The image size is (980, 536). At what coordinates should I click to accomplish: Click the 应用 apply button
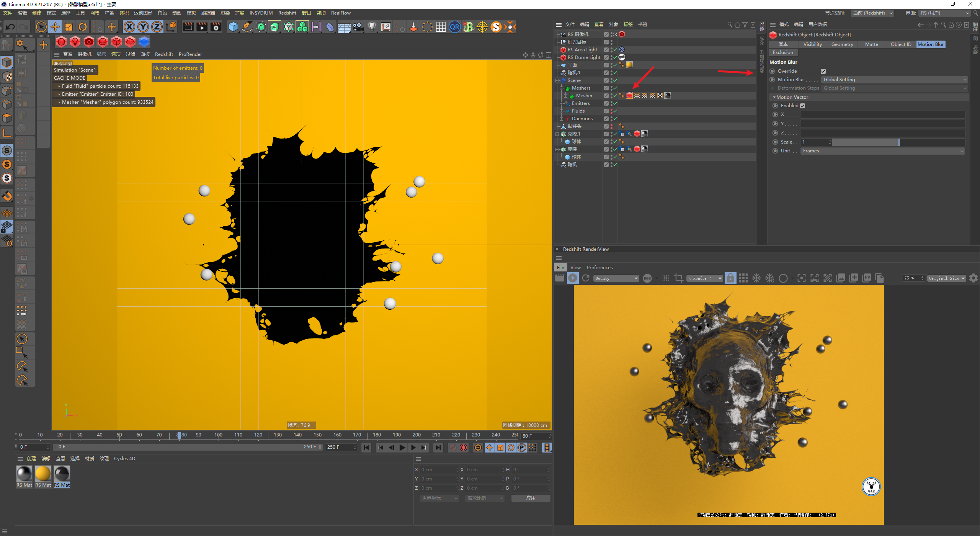(x=531, y=498)
